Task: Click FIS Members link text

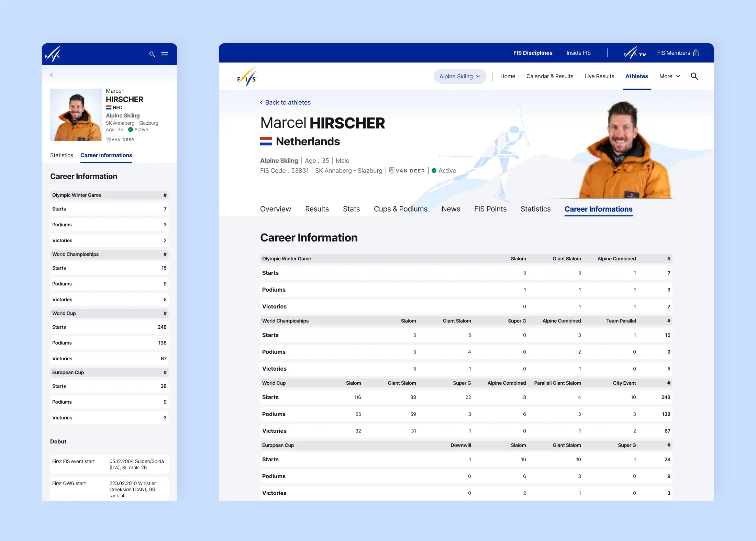Action: tap(673, 53)
